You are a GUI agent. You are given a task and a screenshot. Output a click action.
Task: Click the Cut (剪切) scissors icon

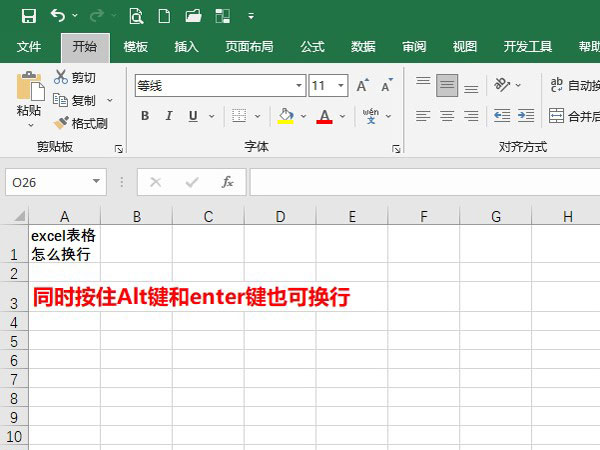[x=61, y=77]
